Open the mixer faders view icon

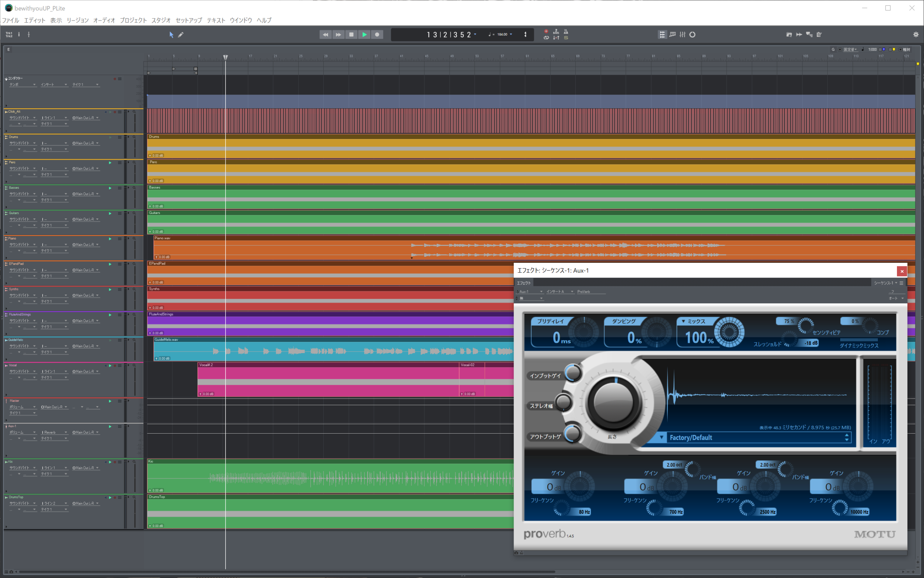click(683, 34)
